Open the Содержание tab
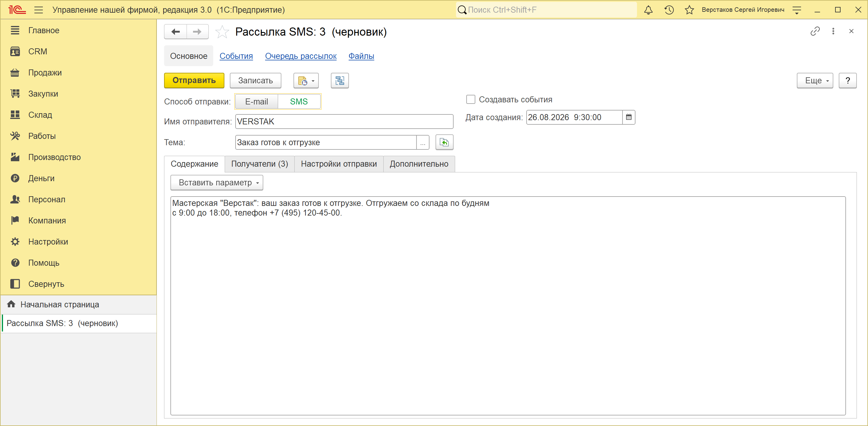Image resolution: width=868 pixels, height=426 pixels. [195, 164]
